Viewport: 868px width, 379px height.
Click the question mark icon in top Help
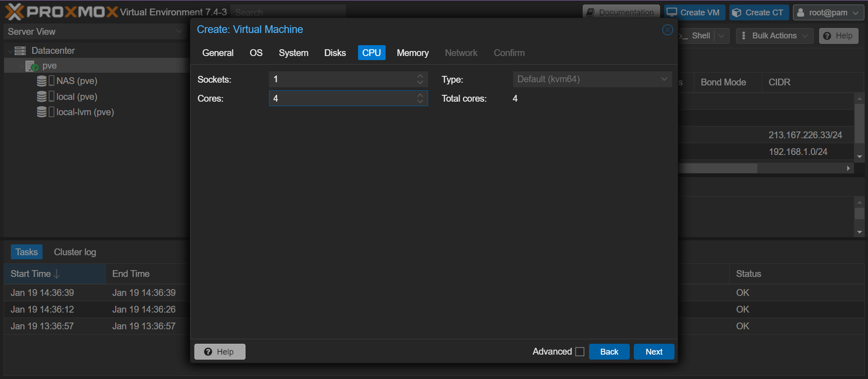pos(827,36)
